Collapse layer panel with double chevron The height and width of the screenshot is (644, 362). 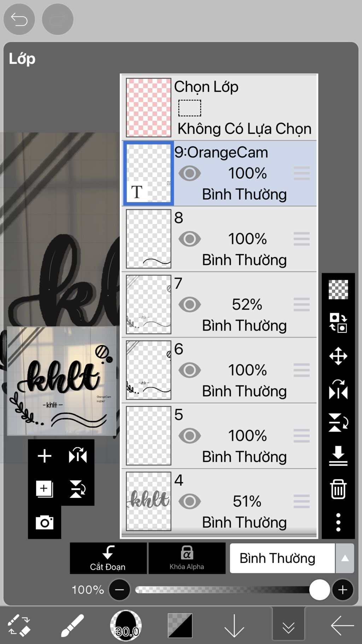(288, 626)
